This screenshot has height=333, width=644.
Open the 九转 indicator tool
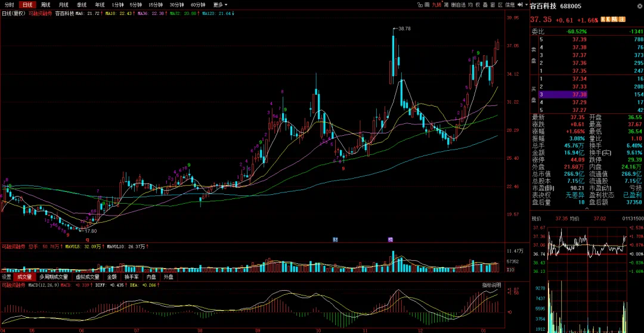pyautogui.click(x=436, y=5)
